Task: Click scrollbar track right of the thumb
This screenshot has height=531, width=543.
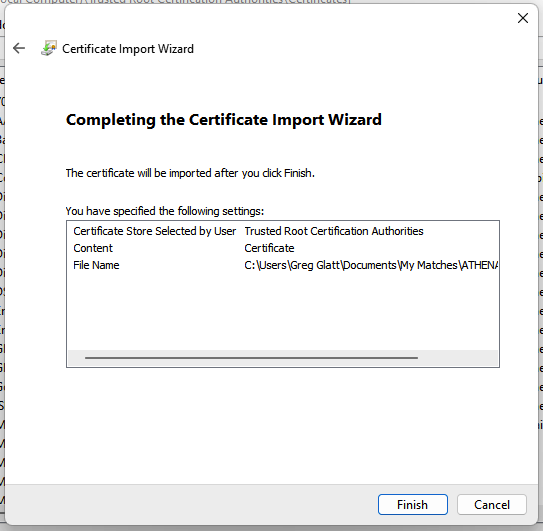Action: 457,358
